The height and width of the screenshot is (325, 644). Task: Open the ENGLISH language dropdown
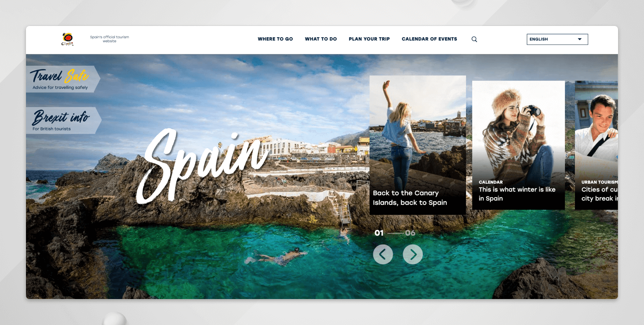coord(557,39)
